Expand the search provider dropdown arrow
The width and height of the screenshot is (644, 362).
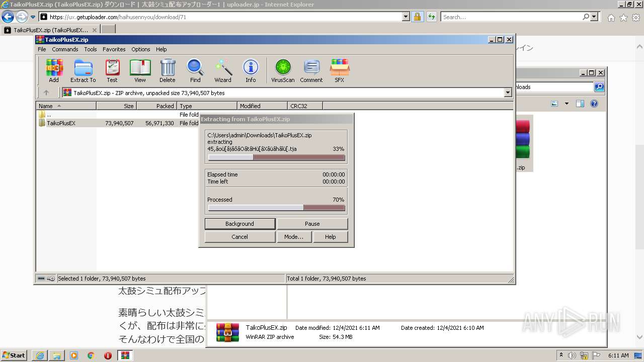point(595,17)
